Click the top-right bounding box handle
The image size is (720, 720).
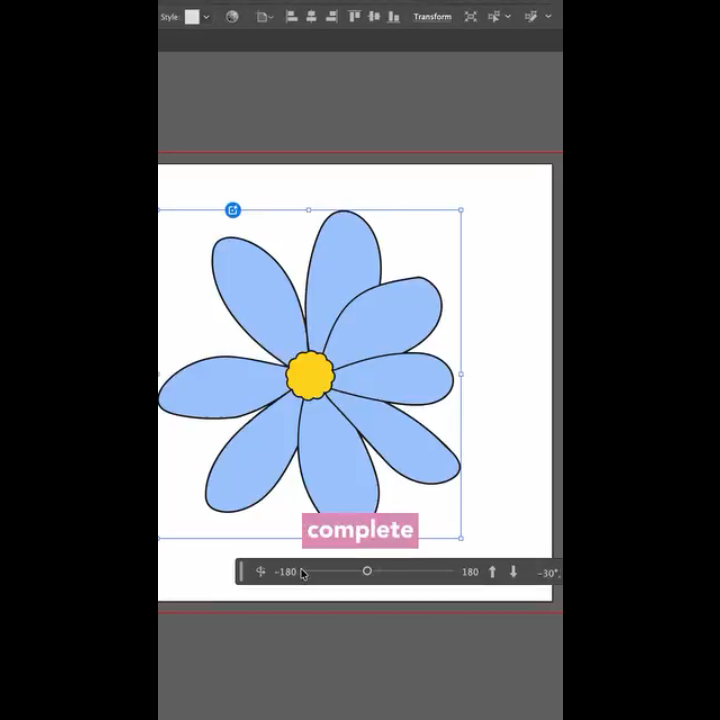coord(461,210)
